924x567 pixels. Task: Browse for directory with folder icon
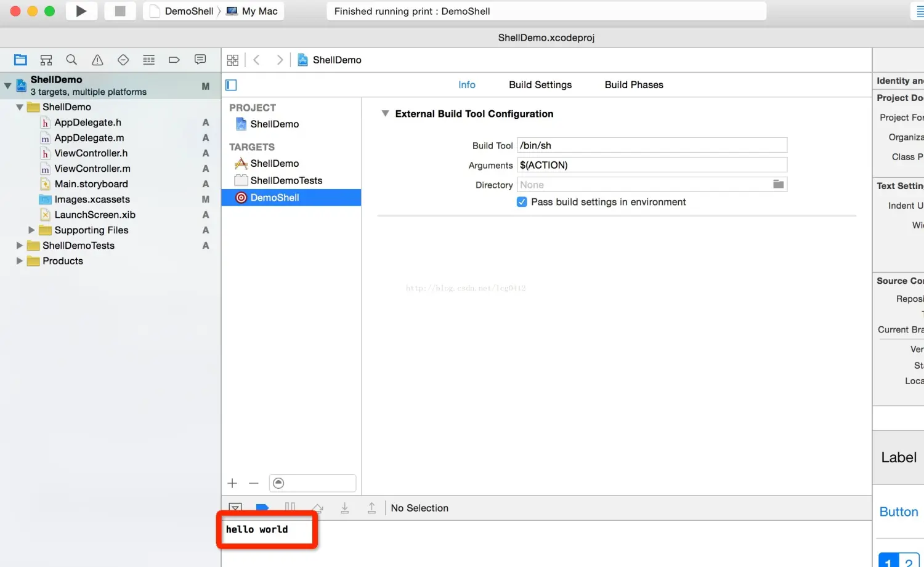(x=779, y=184)
